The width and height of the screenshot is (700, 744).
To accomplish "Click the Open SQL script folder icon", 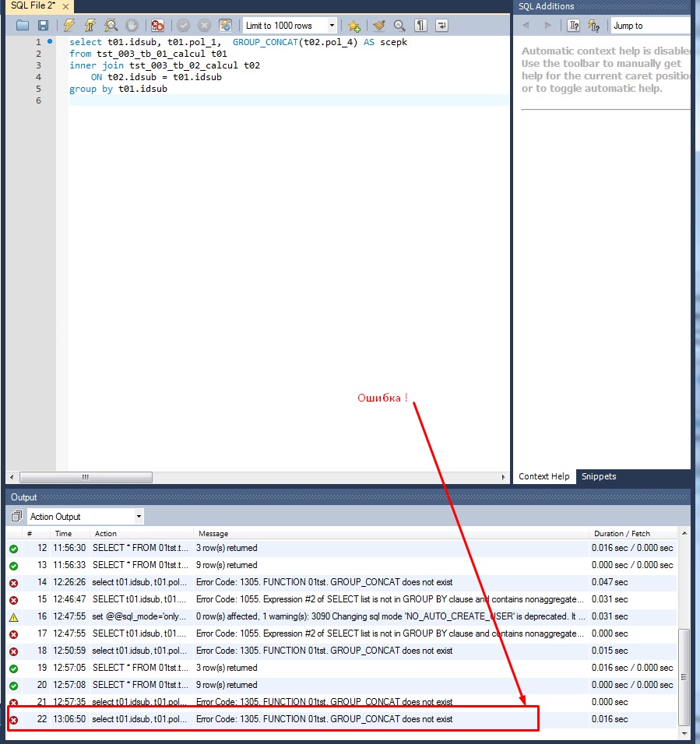I will pos(23,26).
